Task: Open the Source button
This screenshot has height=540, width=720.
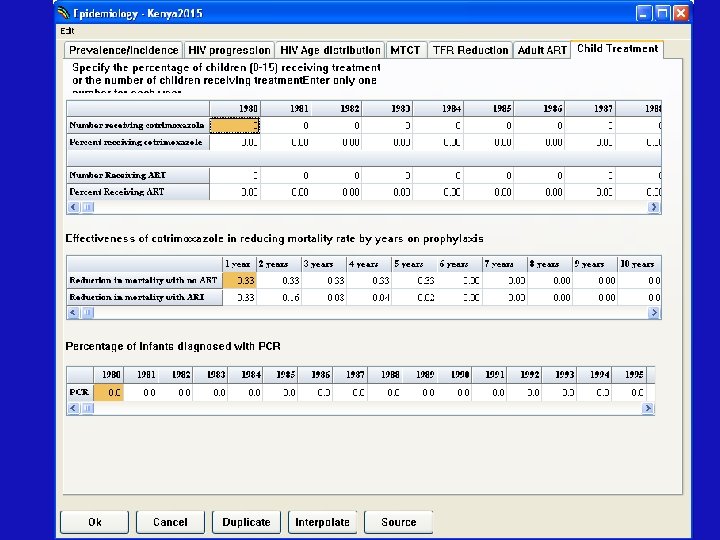Action: coord(399,522)
